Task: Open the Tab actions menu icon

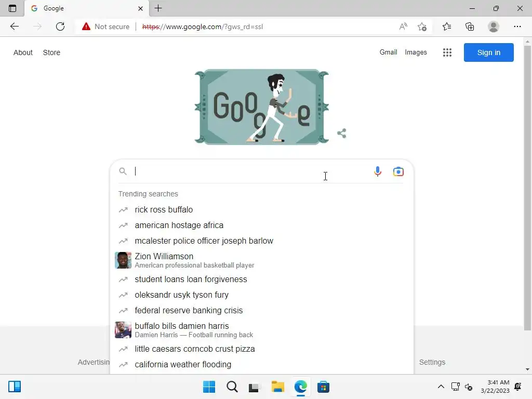Action: (12, 8)
